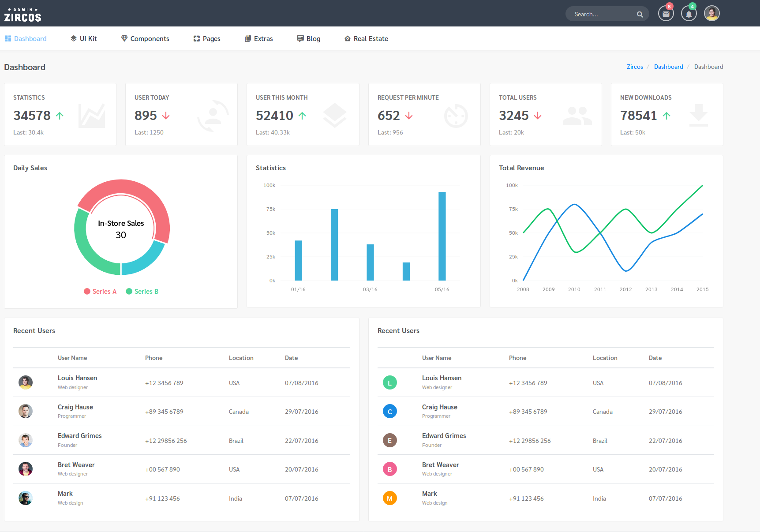The image size is (760, 532).
Task: Click Mark's photo avatar
Action: (x=26, y=498)
